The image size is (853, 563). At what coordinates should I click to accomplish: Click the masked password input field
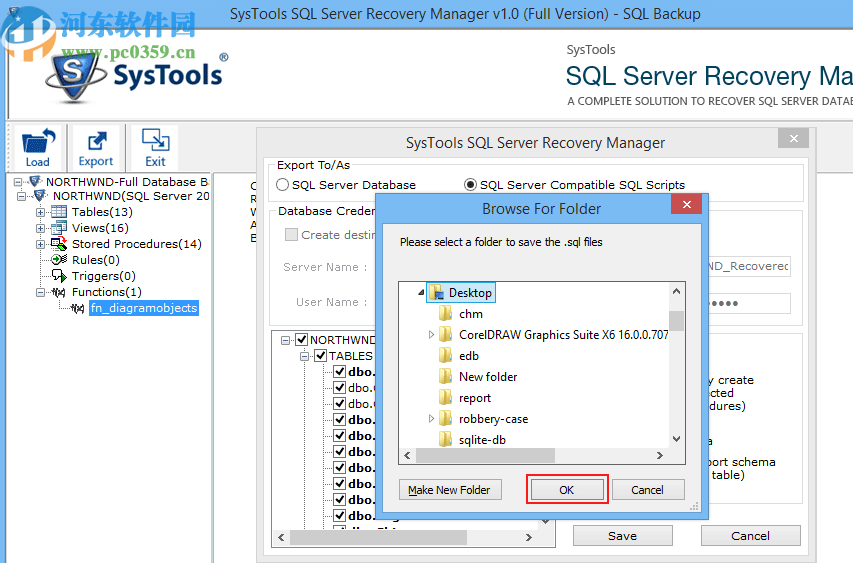pos(749,303)
